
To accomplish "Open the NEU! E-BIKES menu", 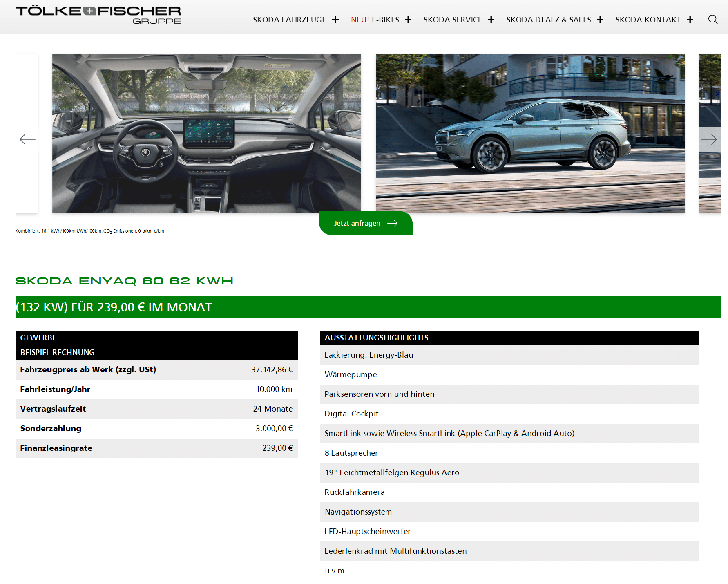I will pyautogui.click(x=375, y=20).
